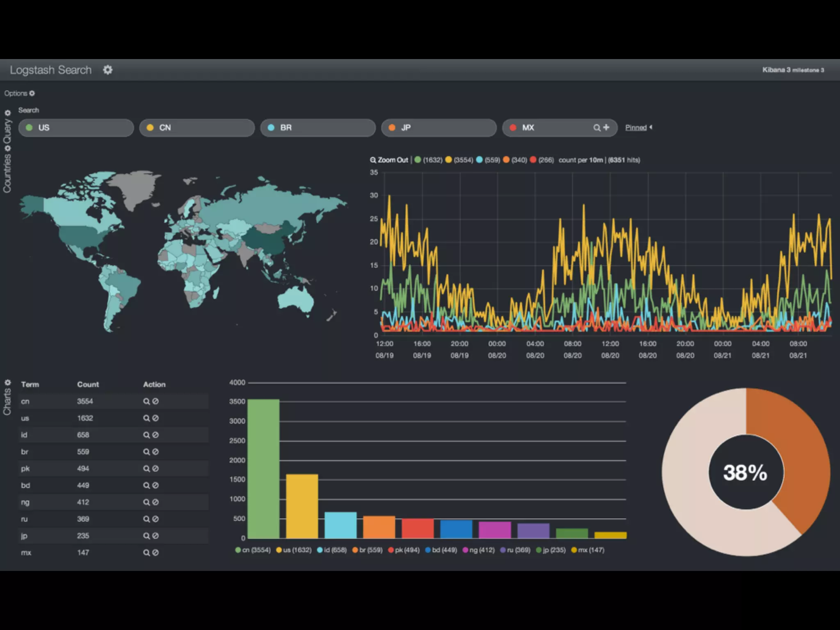Collapse the Countries row label
Viewport: 840px width, 630px height.
click(x=7, y=173)
